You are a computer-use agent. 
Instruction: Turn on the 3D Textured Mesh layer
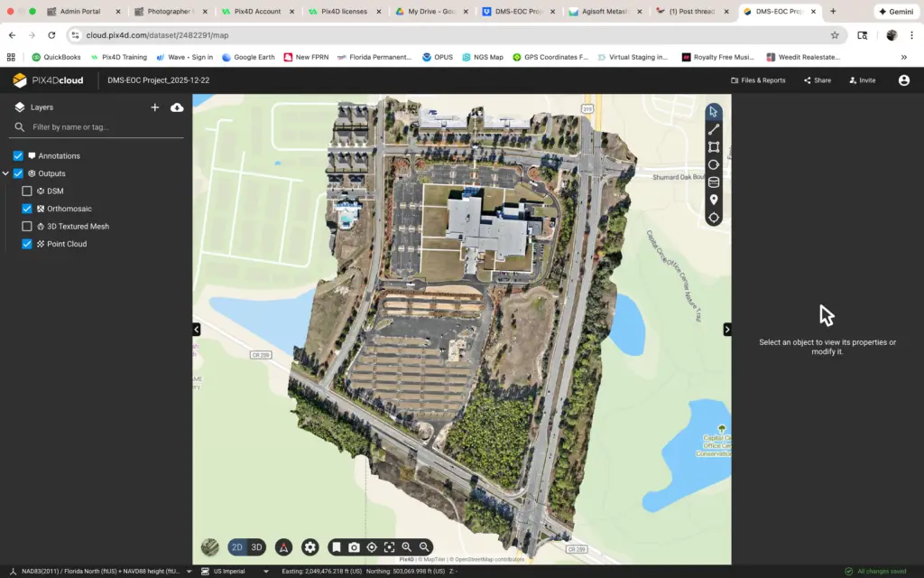[27, 227]
